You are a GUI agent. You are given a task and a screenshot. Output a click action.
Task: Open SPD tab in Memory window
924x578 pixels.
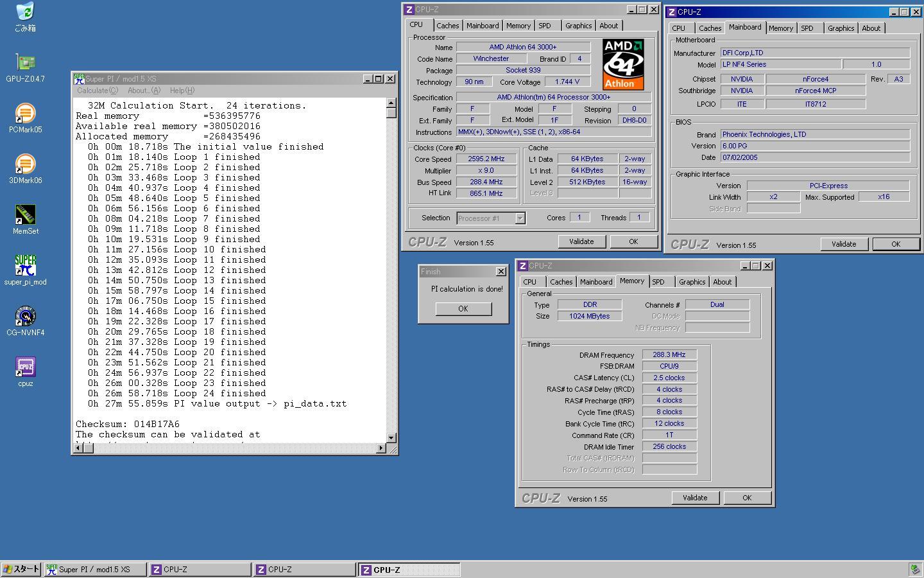pos(658,282)
